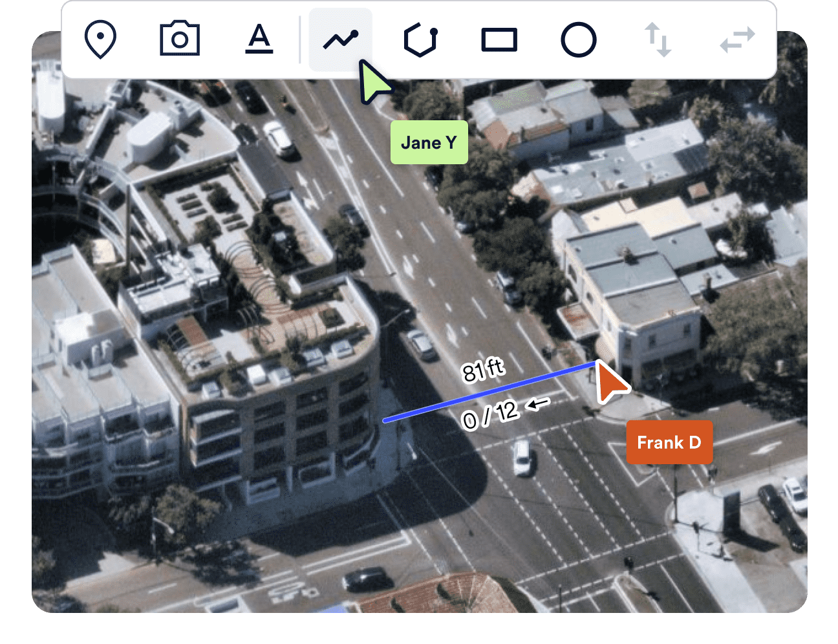Select the circle drawing tool
The image size is (838, 644).
click(579, 40)
